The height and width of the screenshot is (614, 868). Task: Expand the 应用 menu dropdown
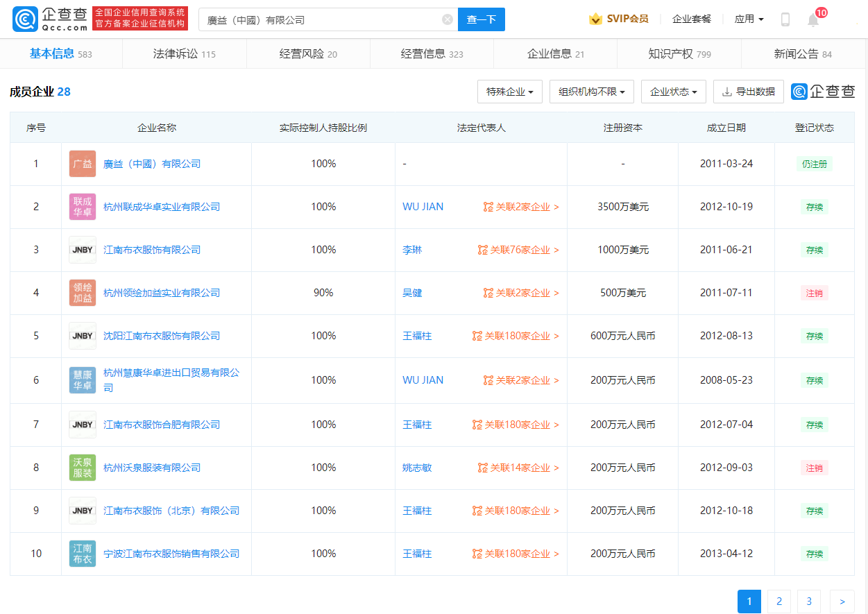(x=749, y=19)
